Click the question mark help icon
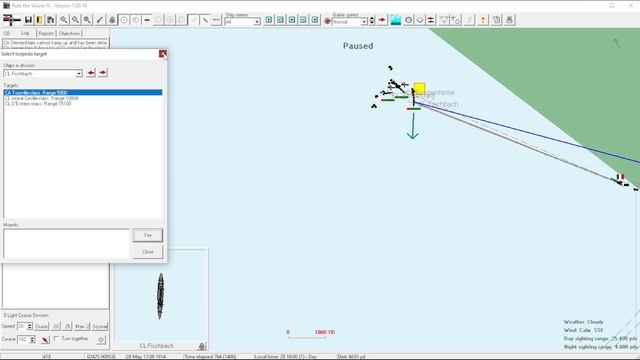 pos(483,20)
